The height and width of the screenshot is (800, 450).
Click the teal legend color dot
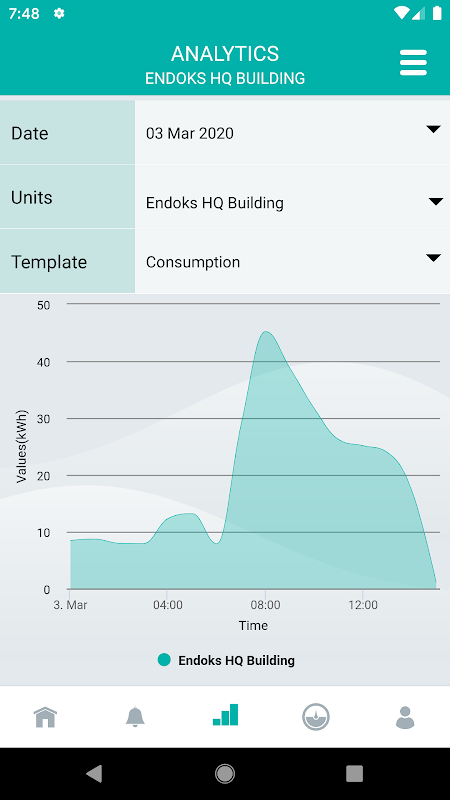(x=164, y=660)
